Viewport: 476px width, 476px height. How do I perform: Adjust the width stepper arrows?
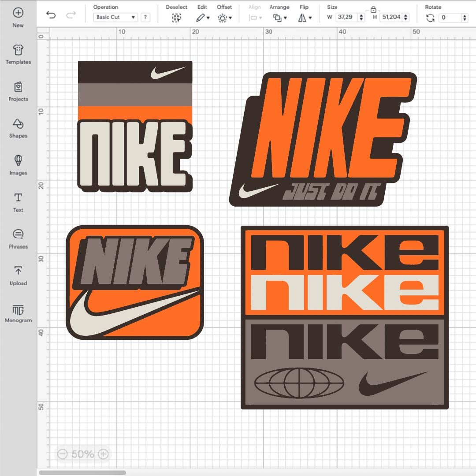pyautogui.click(x=361, y=17)
